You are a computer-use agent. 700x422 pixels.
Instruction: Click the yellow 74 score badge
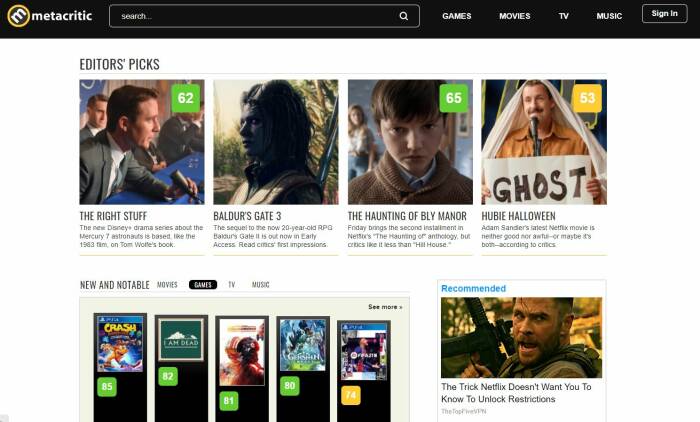351,395
